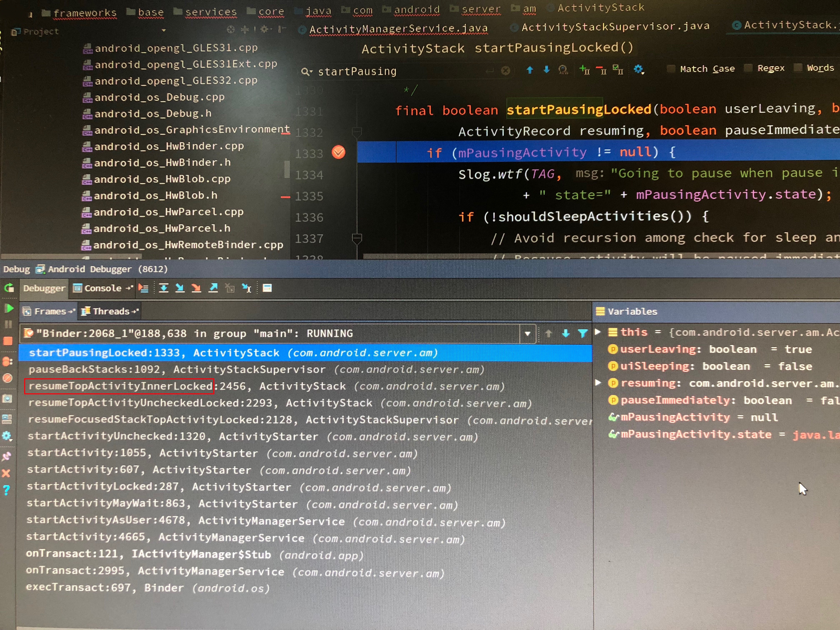840x630 pixels.
Task: Click 'services' breadcrumb in navigation bar
Action: click(x=211, y=12)
